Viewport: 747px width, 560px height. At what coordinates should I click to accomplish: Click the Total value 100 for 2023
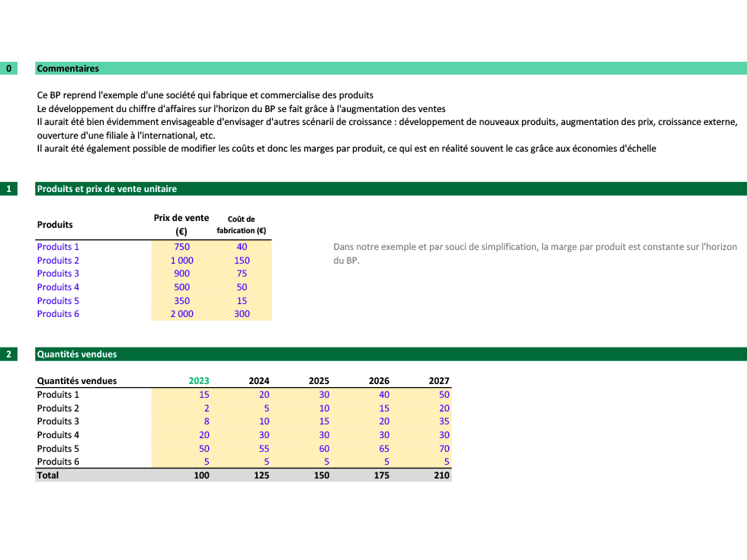click(x=201, y=475)
